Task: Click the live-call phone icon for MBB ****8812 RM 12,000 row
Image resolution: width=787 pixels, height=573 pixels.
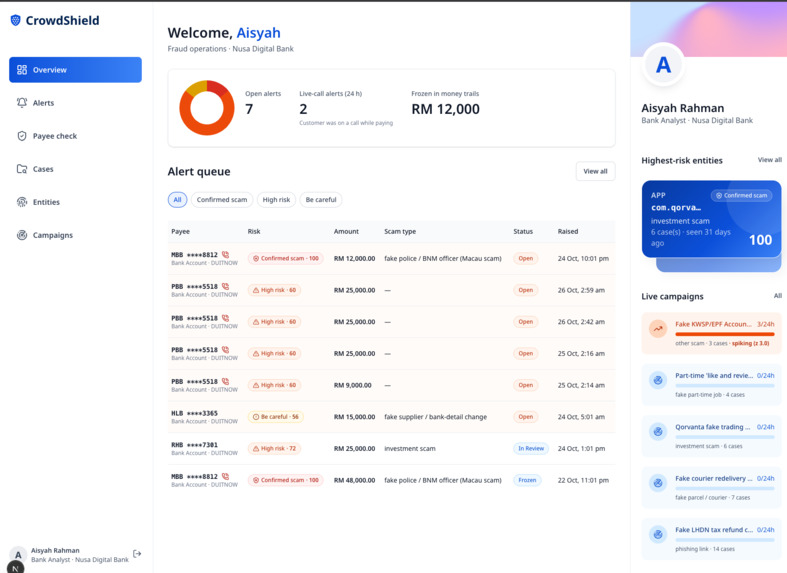Action: click(225, 254)
